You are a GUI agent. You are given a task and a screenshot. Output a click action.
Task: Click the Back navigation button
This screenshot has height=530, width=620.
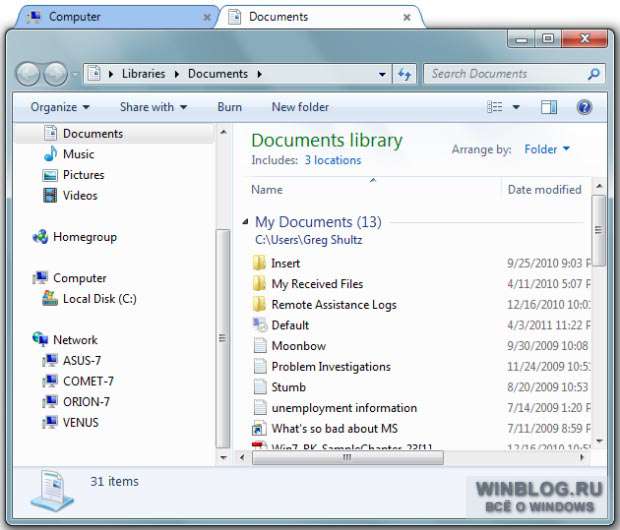[x=27, y=74]
